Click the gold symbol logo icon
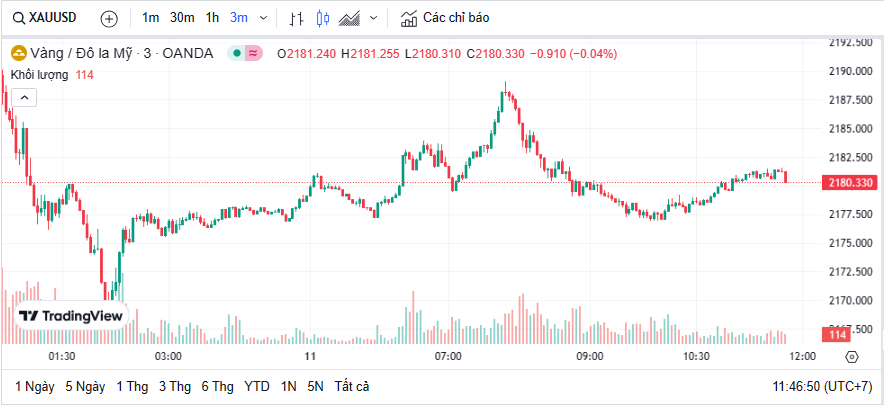 [18, 53]
